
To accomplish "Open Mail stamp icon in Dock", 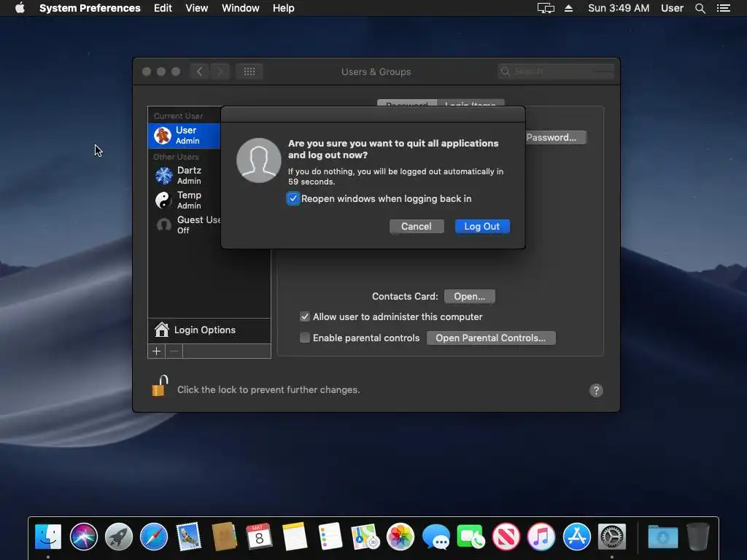I will coord(189,537).
